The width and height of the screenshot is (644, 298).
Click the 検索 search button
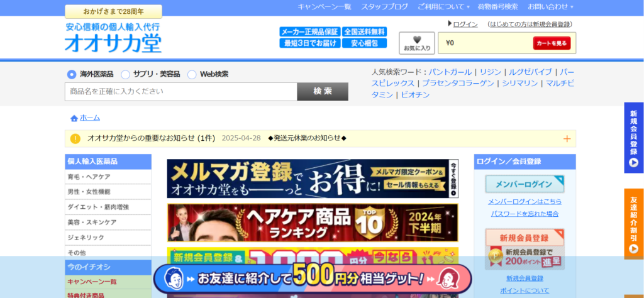(x=323, y=92)
